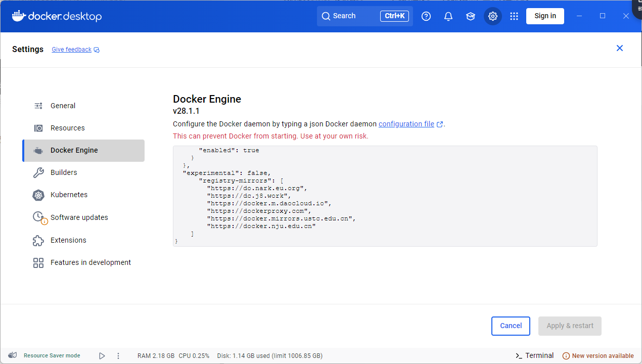642x364 pixels.
Task: Open the Resources settings section
Action: (x=83, y=128)
